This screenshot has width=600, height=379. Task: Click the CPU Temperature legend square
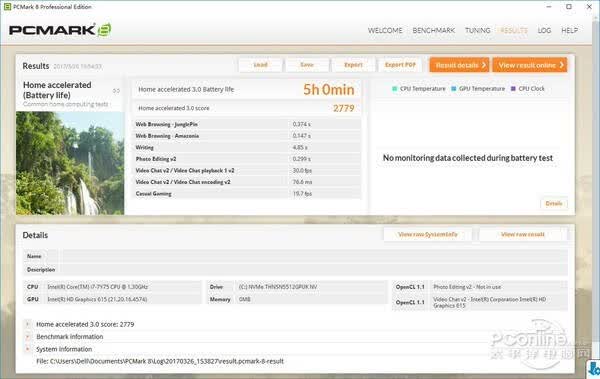click(x=395, y=88)
